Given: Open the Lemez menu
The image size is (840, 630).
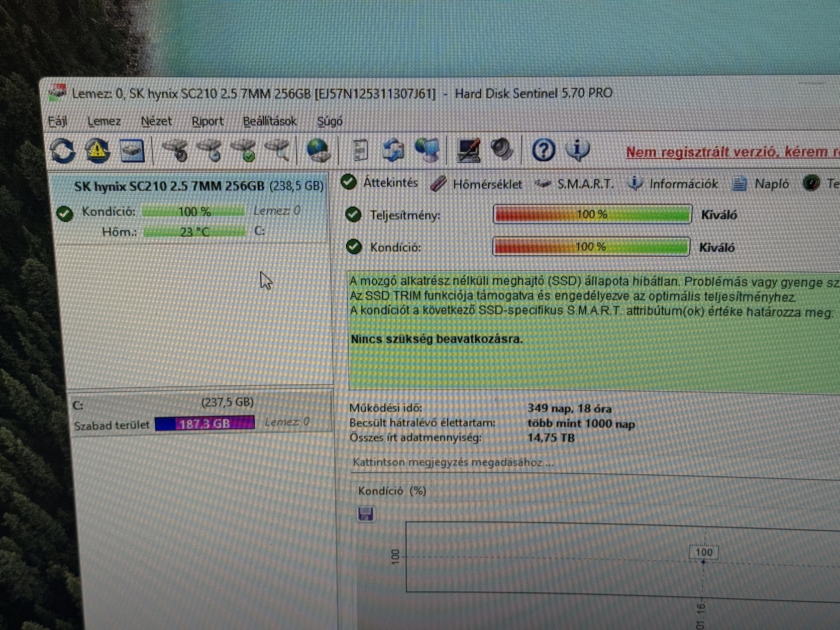Looking at the screenshot, I should point(104,121).
